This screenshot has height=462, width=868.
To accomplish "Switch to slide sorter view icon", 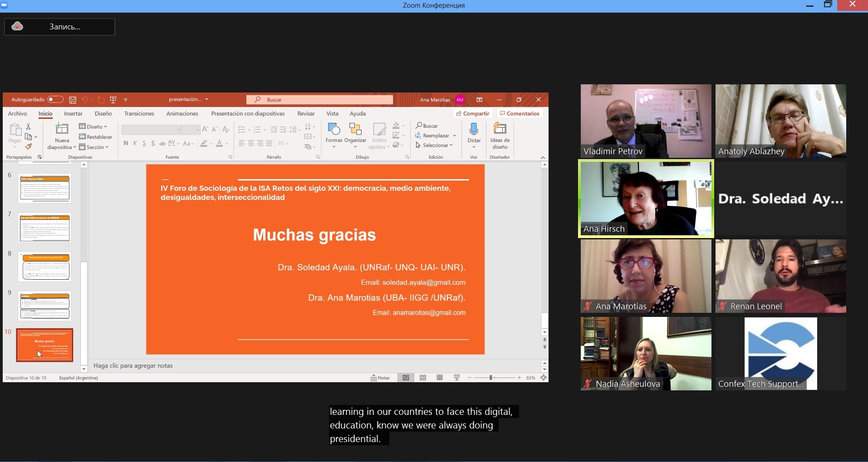I will [x=423, y=378].
